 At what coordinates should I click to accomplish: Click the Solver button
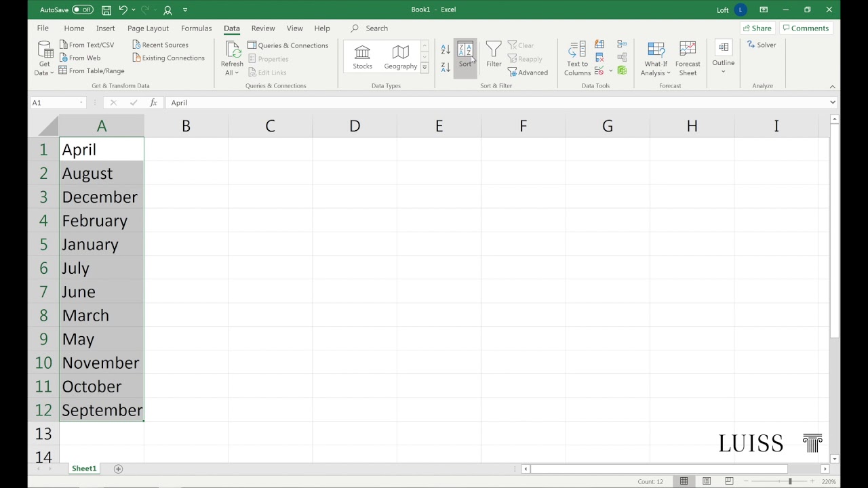tap(762, 45)
